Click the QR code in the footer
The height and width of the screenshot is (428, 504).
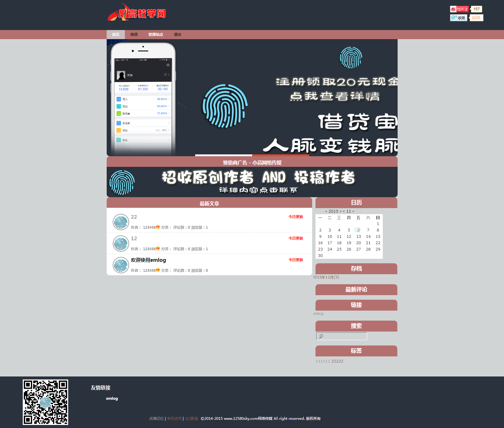45,402
